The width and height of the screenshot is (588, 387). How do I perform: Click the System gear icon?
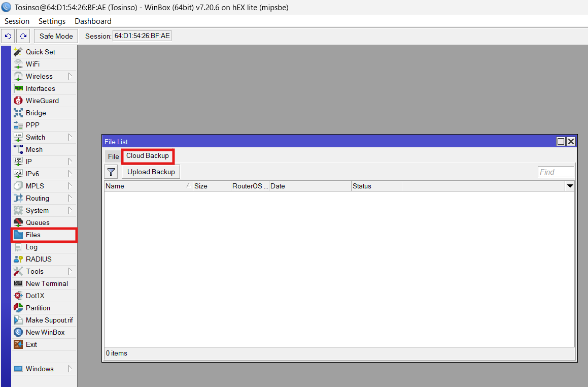pos(18,211)
